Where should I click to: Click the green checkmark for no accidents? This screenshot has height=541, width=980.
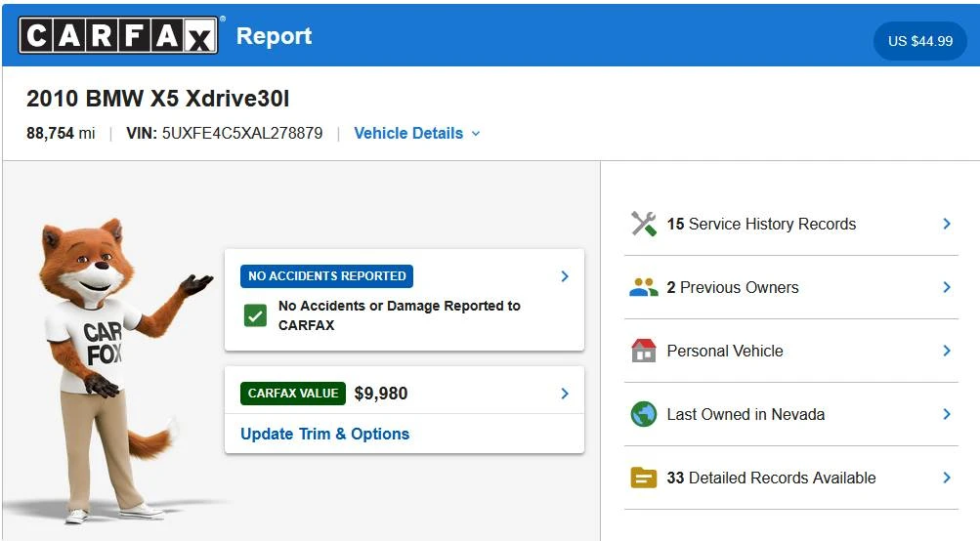click(255, 315)
